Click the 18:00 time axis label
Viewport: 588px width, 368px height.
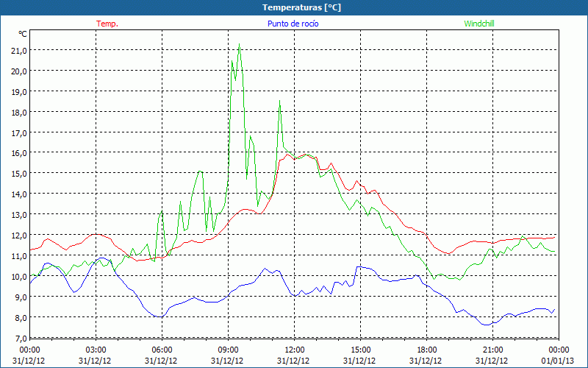click(x=427, y=350)
